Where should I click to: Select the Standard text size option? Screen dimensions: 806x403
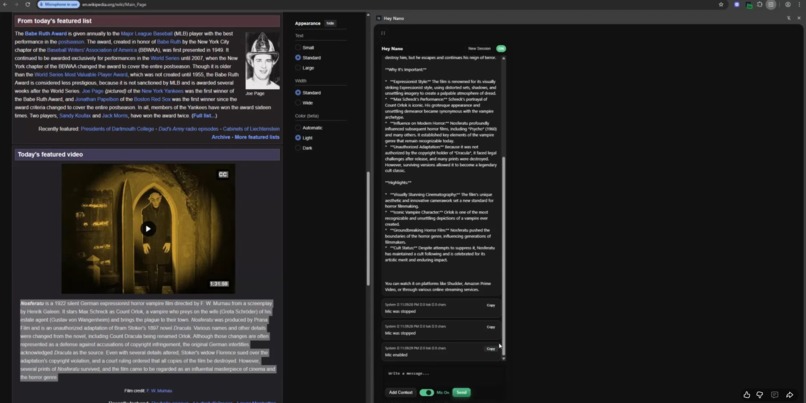coord(298,58)
